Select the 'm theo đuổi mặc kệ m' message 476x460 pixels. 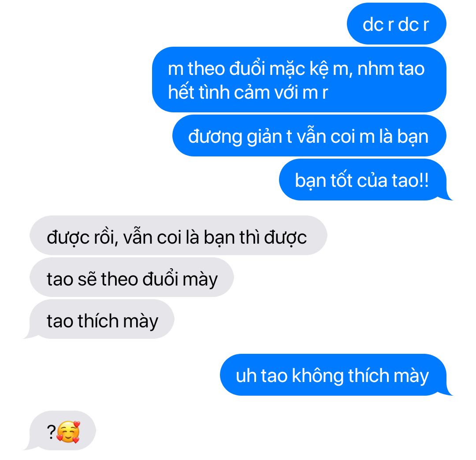pyautogui.click(x=299, y=79)
